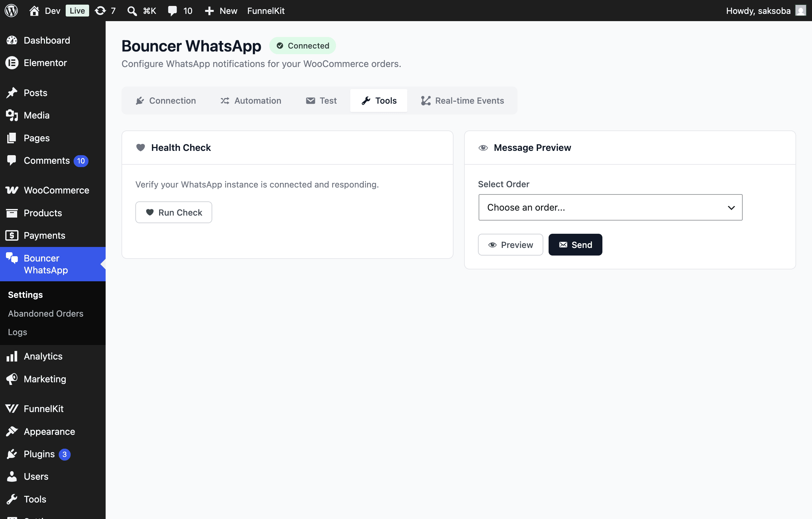Viewport: 812px width, 519px height.
Task: Click the Products archive icon
Action: tap(12, 213)
